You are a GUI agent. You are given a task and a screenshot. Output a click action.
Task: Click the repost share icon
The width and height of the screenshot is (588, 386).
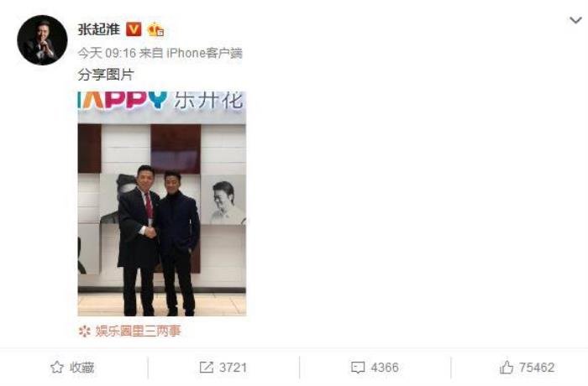pyautogui.click(x=207, y=368)
